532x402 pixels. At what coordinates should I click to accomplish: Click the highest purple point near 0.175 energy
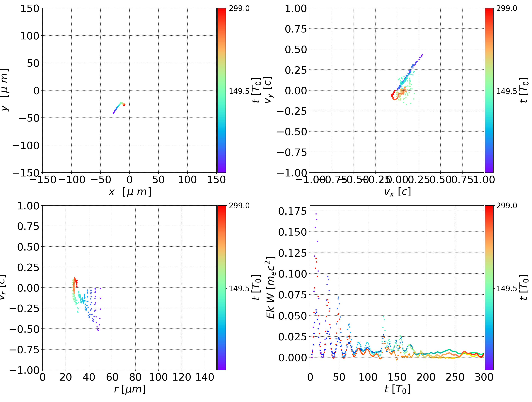coord(316,214)
